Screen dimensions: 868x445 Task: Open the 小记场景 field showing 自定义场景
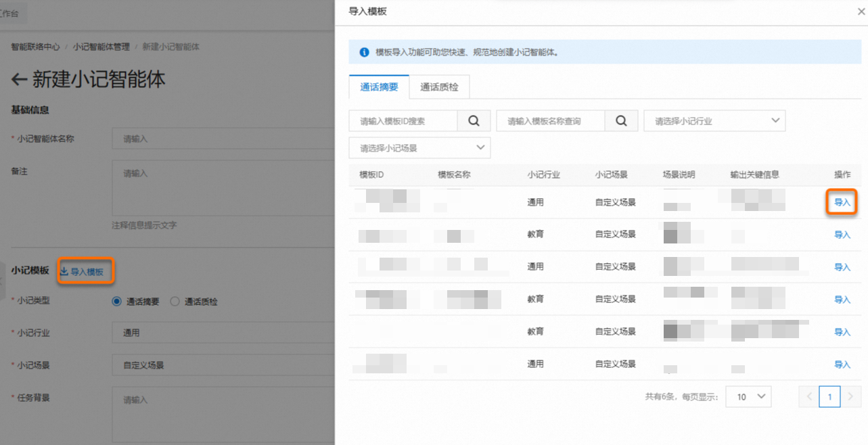(x=223, y=365)
